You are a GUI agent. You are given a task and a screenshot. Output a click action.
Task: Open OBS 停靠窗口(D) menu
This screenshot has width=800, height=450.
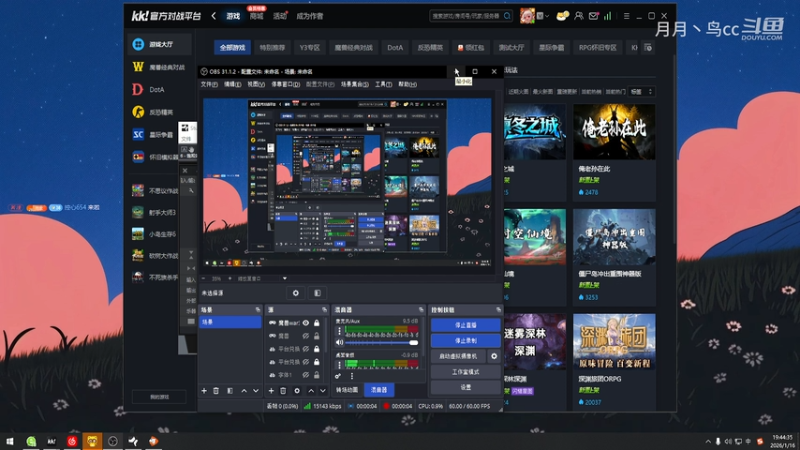[x=286, y=84]
